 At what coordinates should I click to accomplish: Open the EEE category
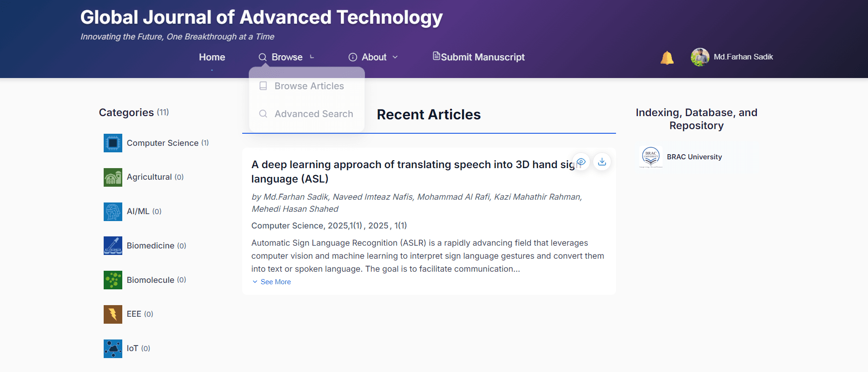pyautogui.click(x=134, y=314)
